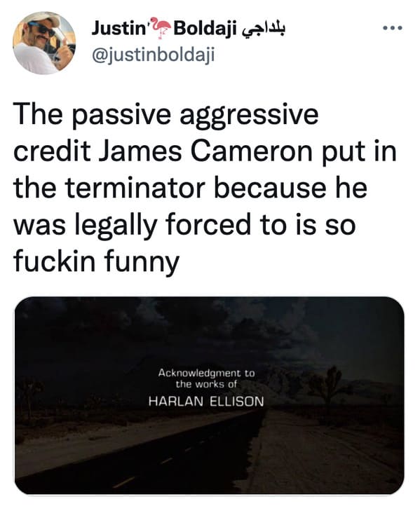Click the Arabic text in display name
This screenshot has width=420, height=506.
coord(263,29)
